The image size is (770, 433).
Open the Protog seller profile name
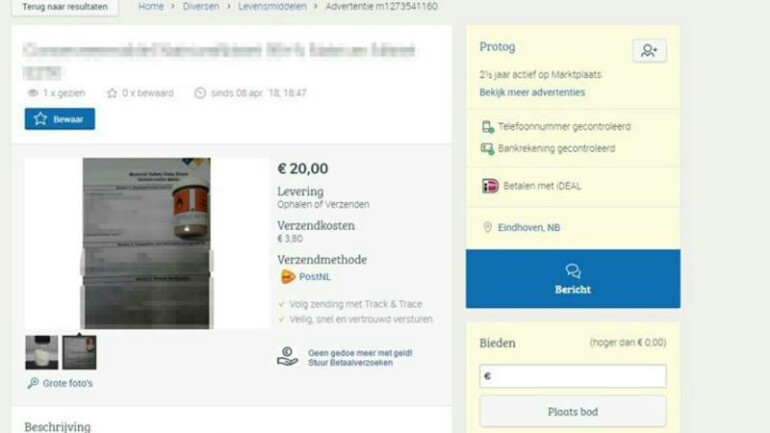coord(497,47)
